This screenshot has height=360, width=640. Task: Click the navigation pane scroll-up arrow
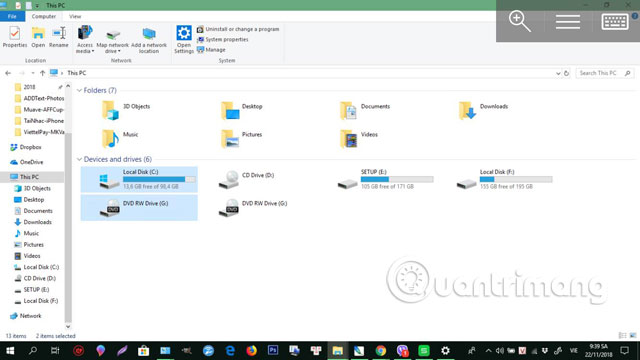click(x=68, y=86)
